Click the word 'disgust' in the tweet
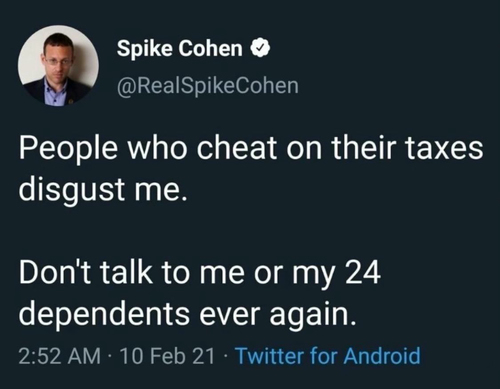This screenshot has height=389, width=500. point(72,190)
